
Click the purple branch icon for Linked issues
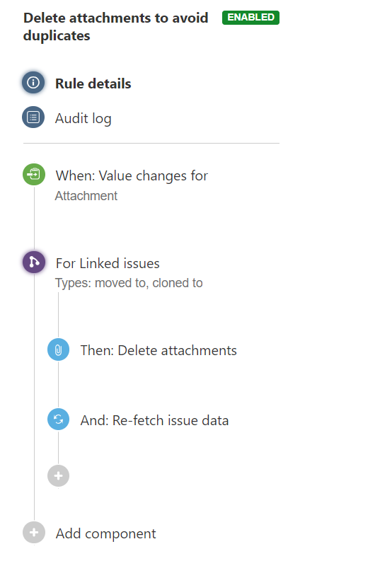coord(34,262)
